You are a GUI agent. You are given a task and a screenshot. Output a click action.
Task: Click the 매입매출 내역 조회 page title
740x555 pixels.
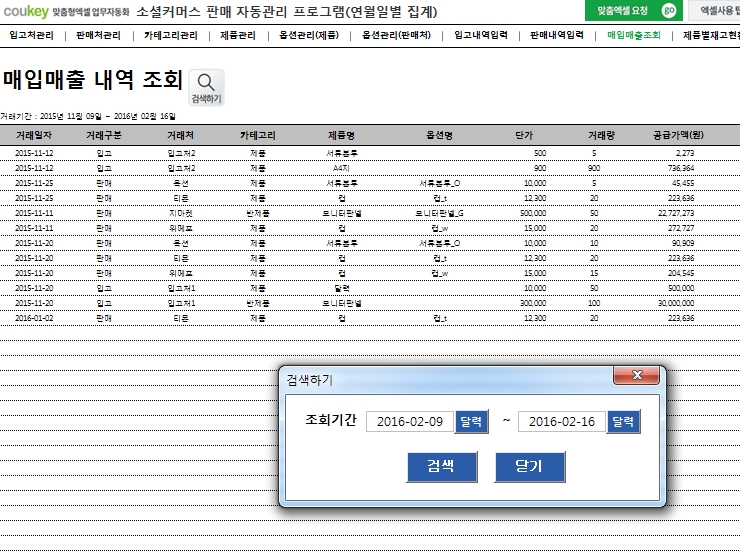click(92, 79)
